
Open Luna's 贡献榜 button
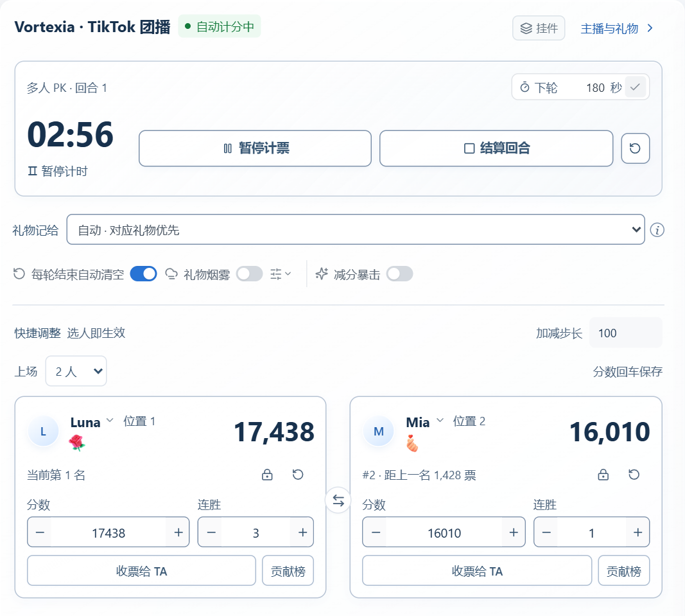point(288,570)
